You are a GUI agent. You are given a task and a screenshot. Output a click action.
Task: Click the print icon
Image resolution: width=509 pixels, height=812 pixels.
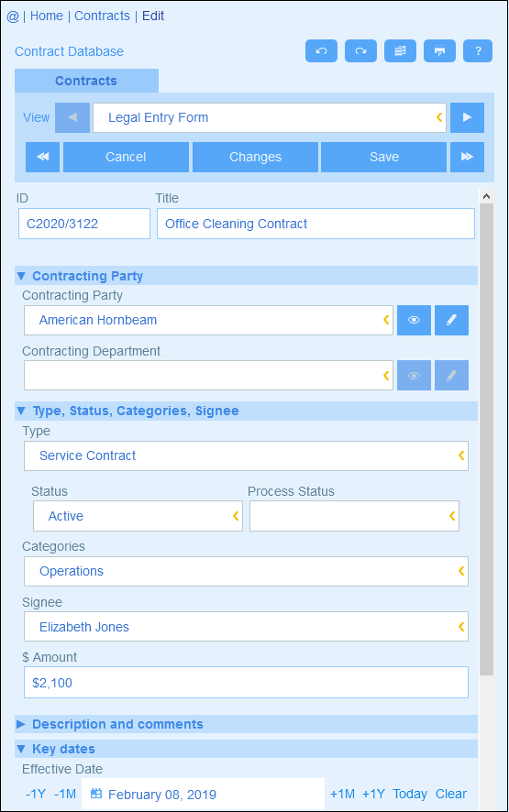click(439, 50)
